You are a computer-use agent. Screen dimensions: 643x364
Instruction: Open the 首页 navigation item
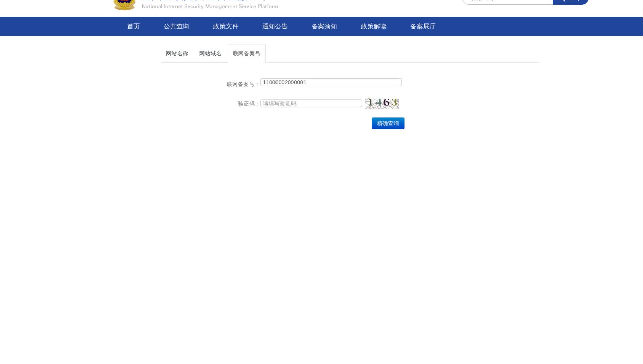[x=133, y=26]
